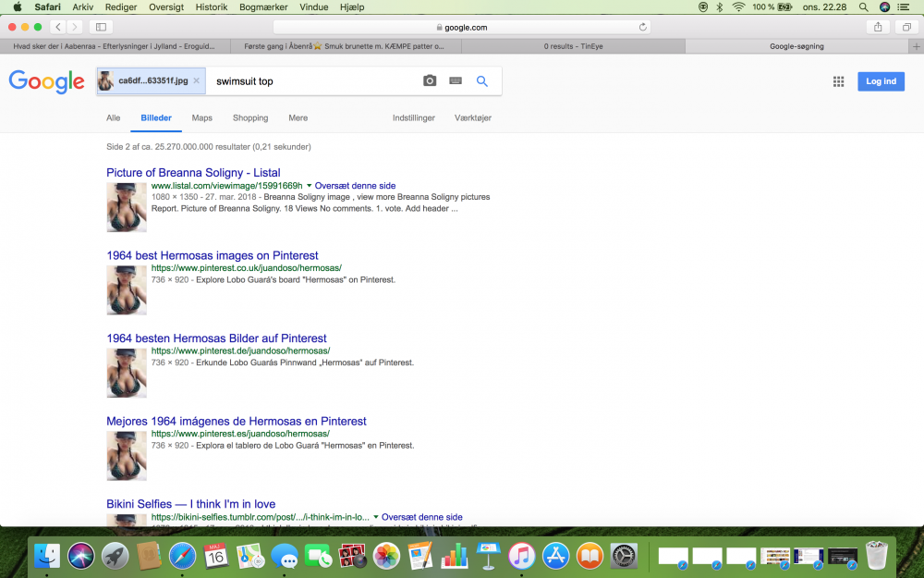
Task: Open Messages in the Dock
Action: point(285,555)
